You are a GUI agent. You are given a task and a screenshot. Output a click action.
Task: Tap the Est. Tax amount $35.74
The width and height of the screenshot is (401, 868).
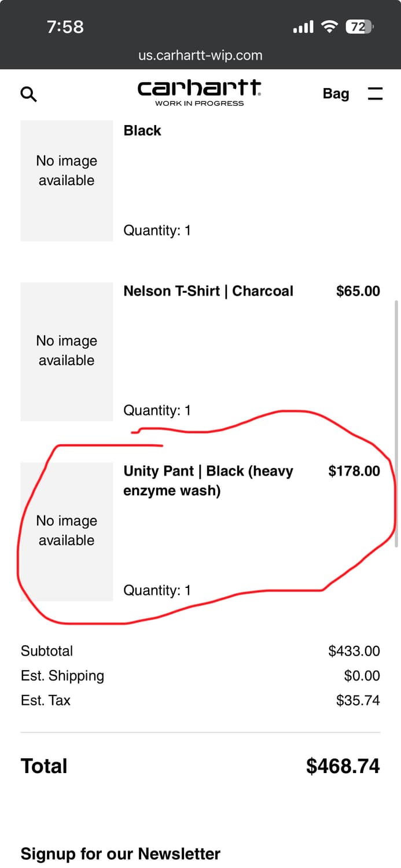[358, 700]
